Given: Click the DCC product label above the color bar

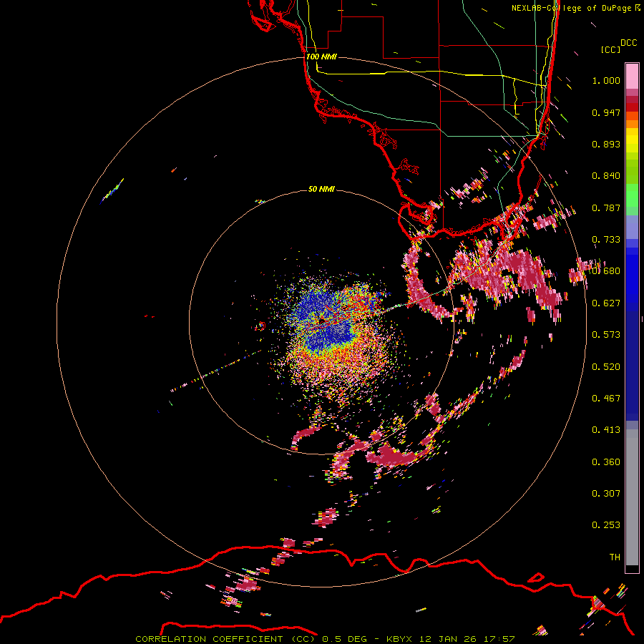Looking at the screenshot, I should (x=628, y=42).
